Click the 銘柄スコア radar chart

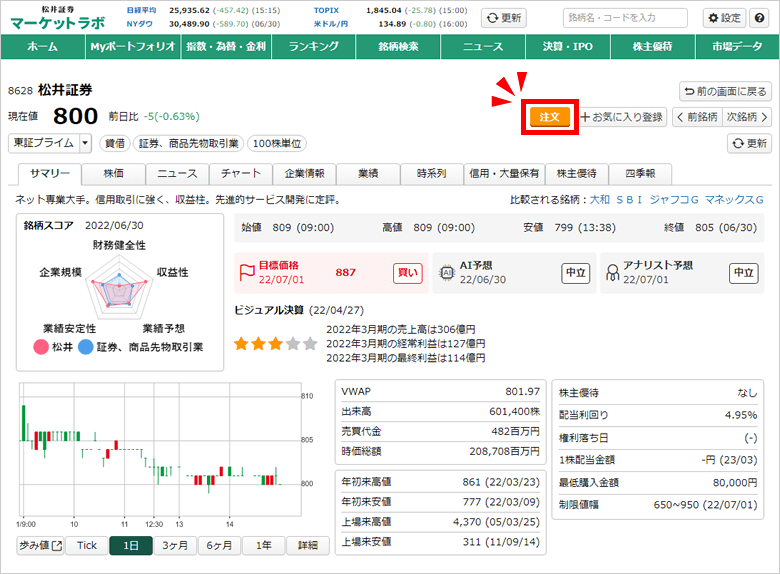pos(119,287)
